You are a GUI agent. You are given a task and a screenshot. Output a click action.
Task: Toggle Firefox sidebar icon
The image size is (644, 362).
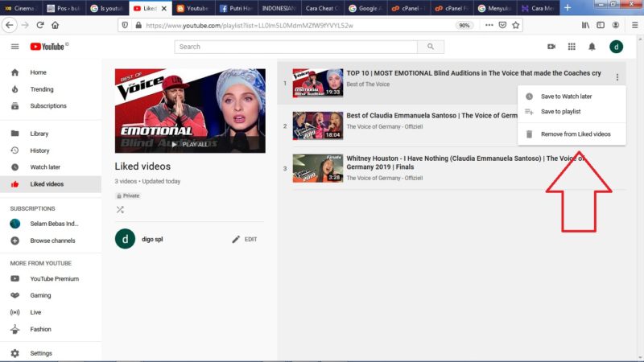[x=601, y=25]
